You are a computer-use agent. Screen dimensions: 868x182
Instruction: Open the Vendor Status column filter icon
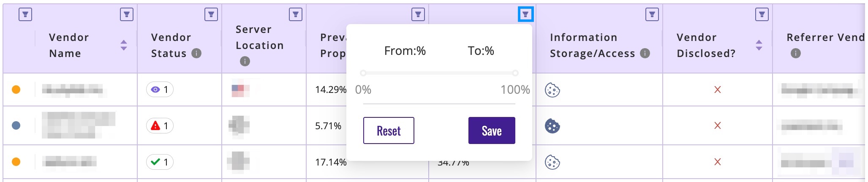pyautogui.click(x=211, y=15)
